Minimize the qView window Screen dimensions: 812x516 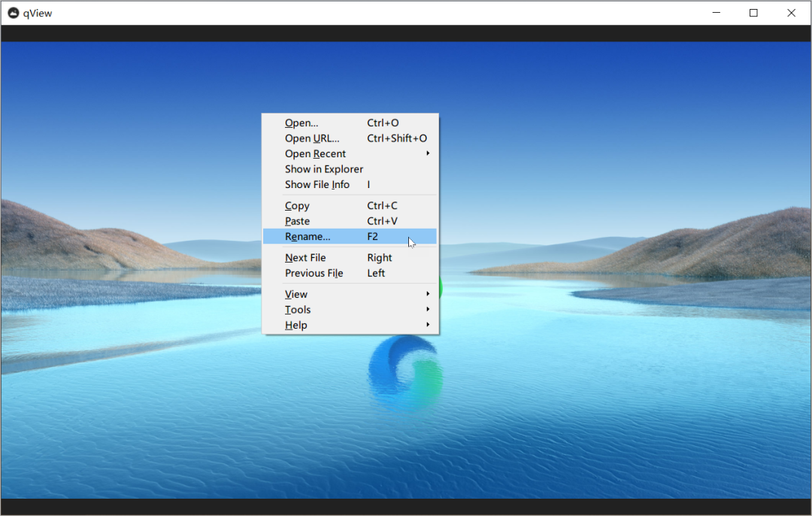(x=716, y=13)
